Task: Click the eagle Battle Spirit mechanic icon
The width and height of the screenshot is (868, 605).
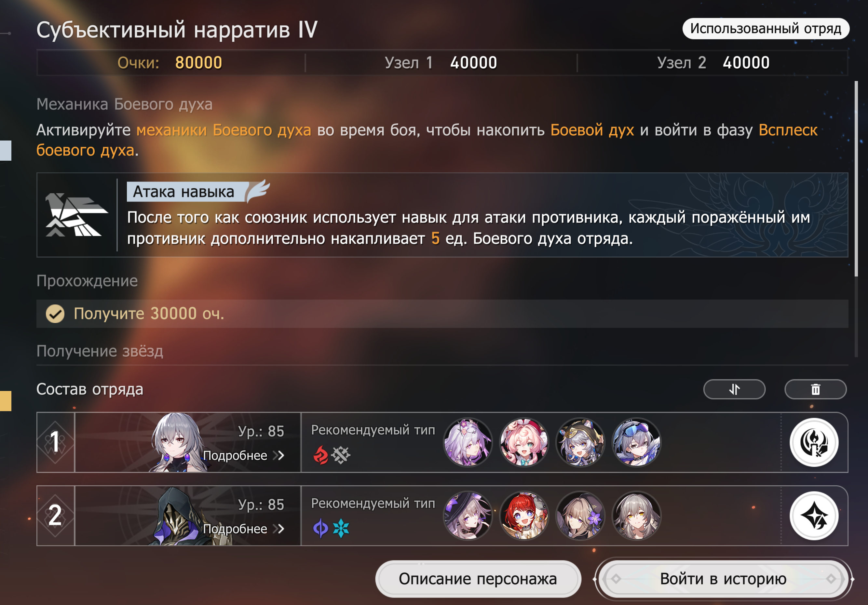Action: pos(77,215)
